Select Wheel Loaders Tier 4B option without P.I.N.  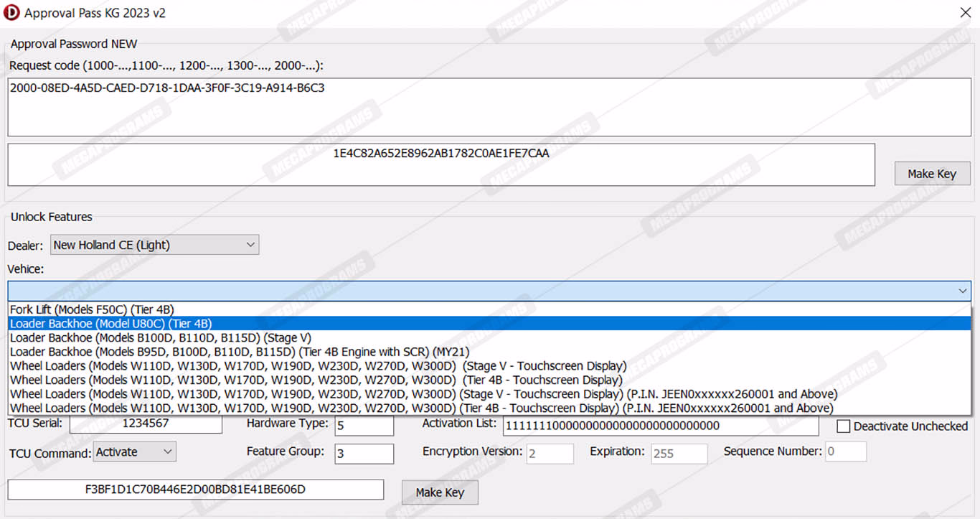pyautogui.click(x=316, y=380)
